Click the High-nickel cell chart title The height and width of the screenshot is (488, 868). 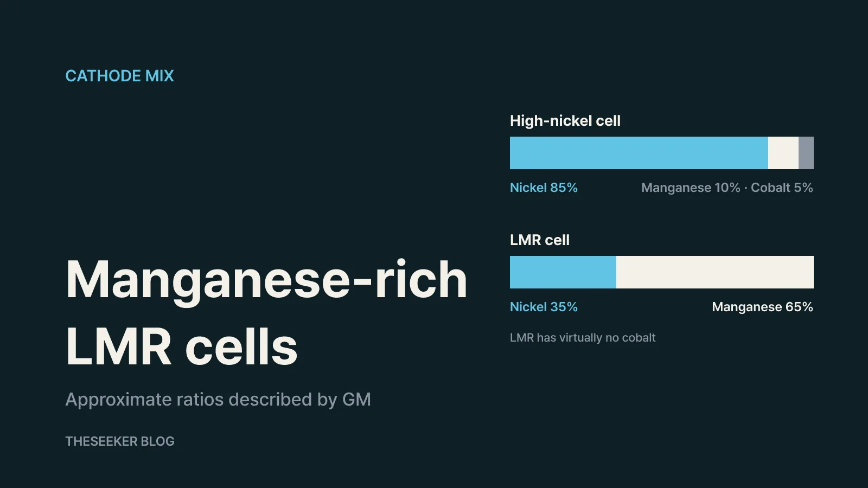[x=565, y=121]
